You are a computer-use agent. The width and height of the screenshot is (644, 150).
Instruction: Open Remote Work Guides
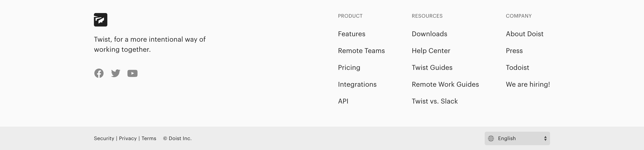pyautogui.click(x=445, y=84)
